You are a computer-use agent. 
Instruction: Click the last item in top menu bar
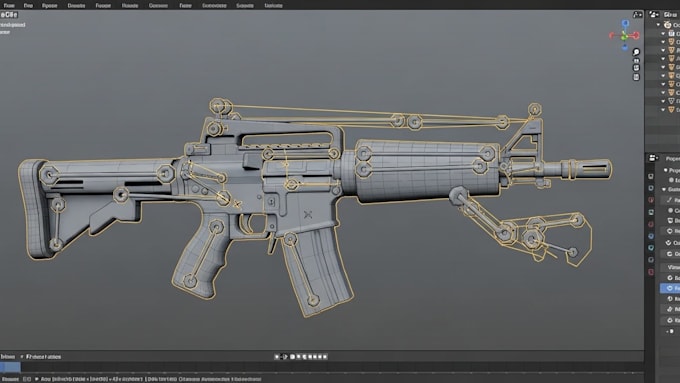click(x=273, y=6)
